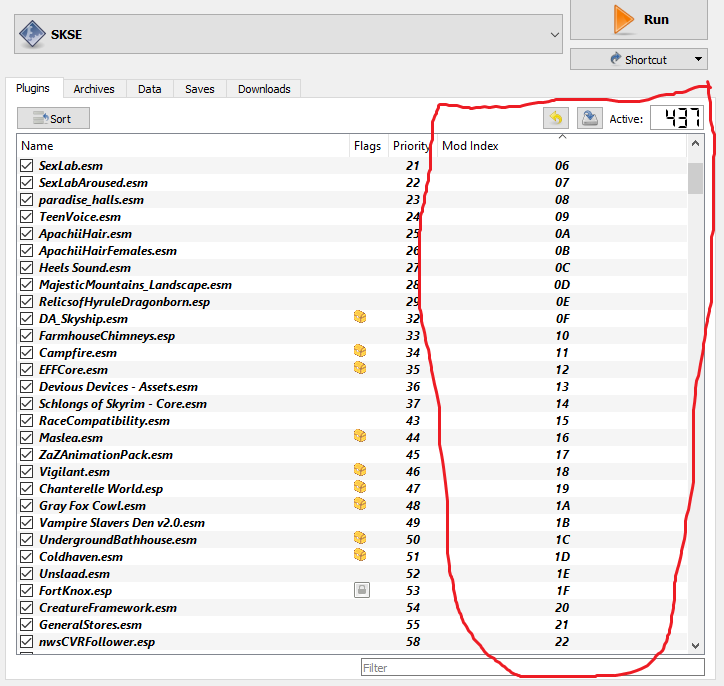The height and width of the screenshot is (686, 724).
Task: Sort by Mod Index column header
Action: tap(562, 146)
